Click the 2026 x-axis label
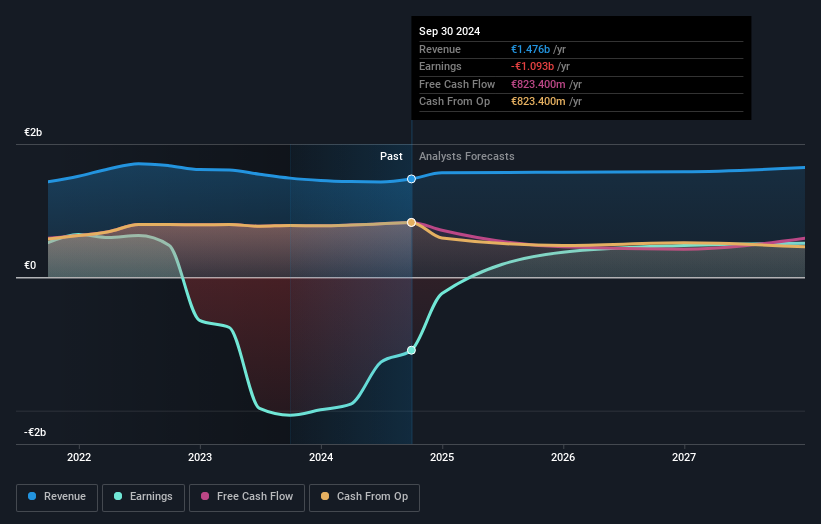 click(x=563, y=457)
